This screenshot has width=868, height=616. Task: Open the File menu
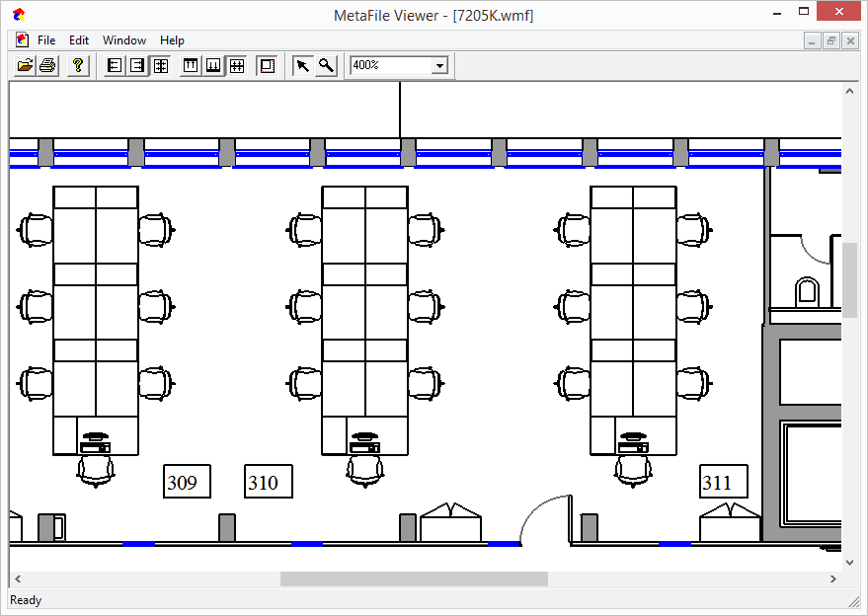tap(44, 40)
